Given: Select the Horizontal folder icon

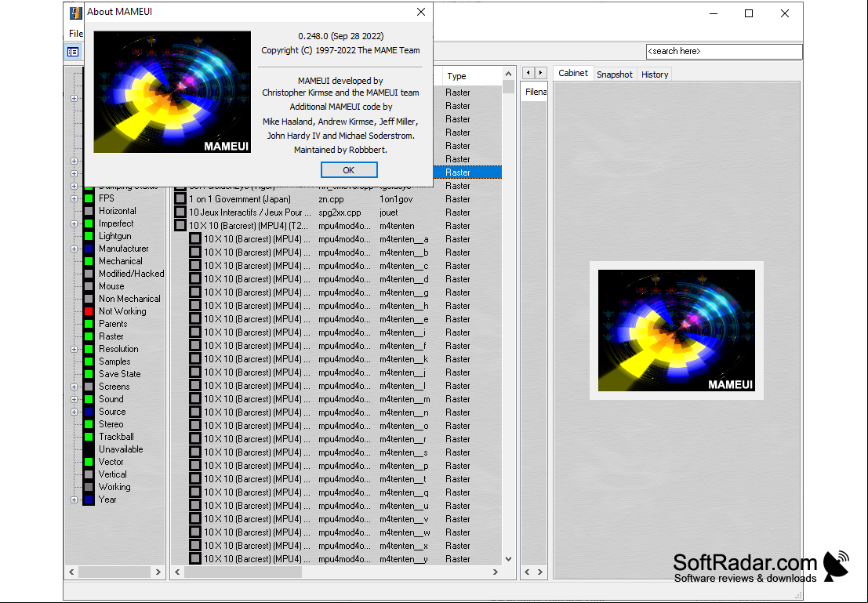Looking at the screenshot, I should point(89,211).
